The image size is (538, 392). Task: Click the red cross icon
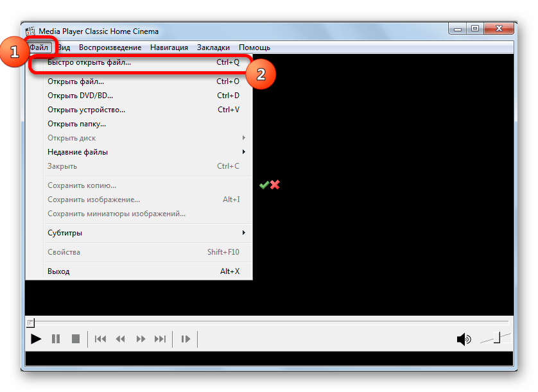click(x=275, y=185)
